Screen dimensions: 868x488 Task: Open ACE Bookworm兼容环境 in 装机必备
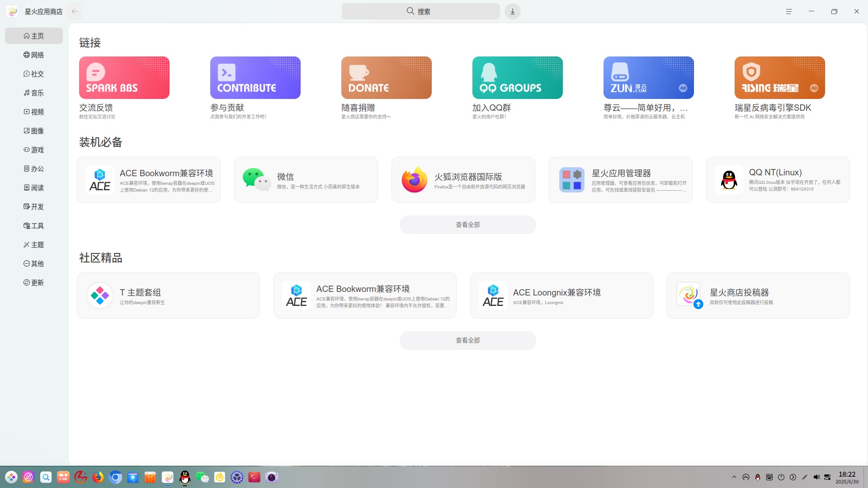tap(149, 180)
